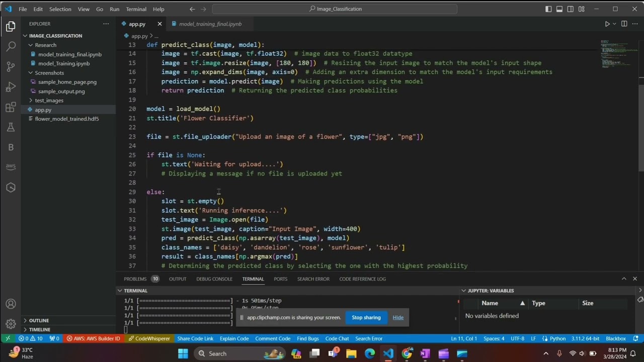Open the File menu

tap(23, 9)
